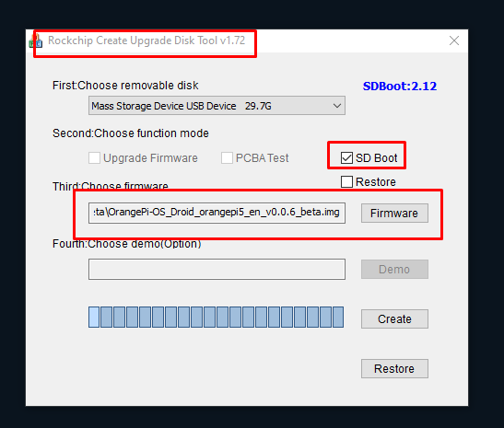
Task: Click the creation progress bar
Action: click(217, 318)
